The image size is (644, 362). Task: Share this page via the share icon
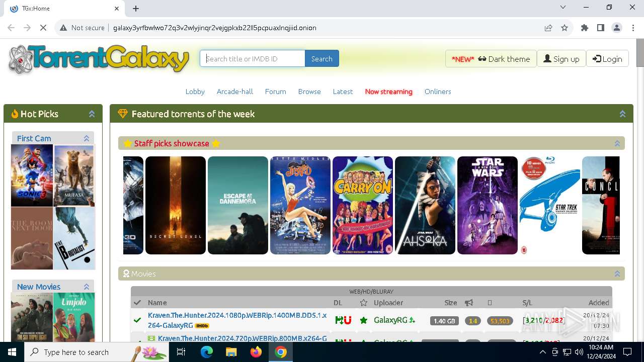[x=548, y=28]
